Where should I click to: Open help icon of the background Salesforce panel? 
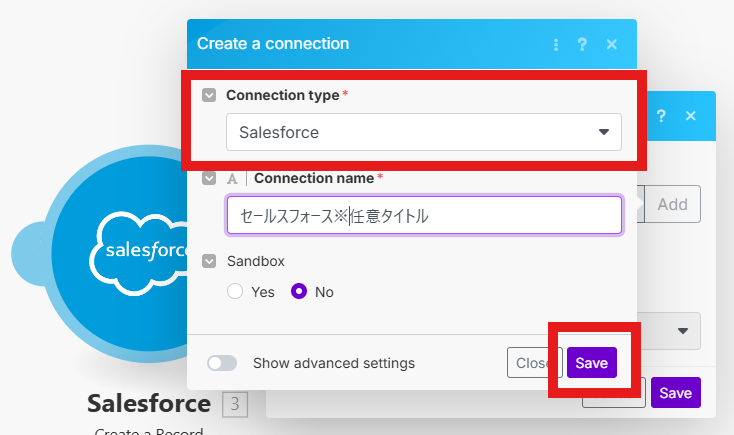tap(661, 116)
